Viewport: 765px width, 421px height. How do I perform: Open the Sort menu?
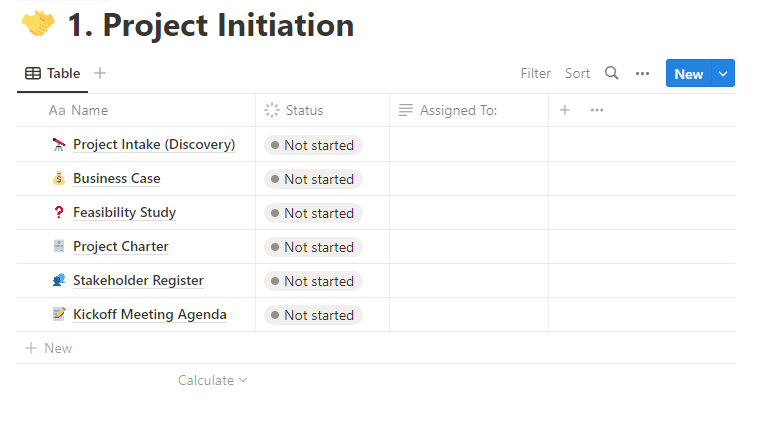[577, 73]
